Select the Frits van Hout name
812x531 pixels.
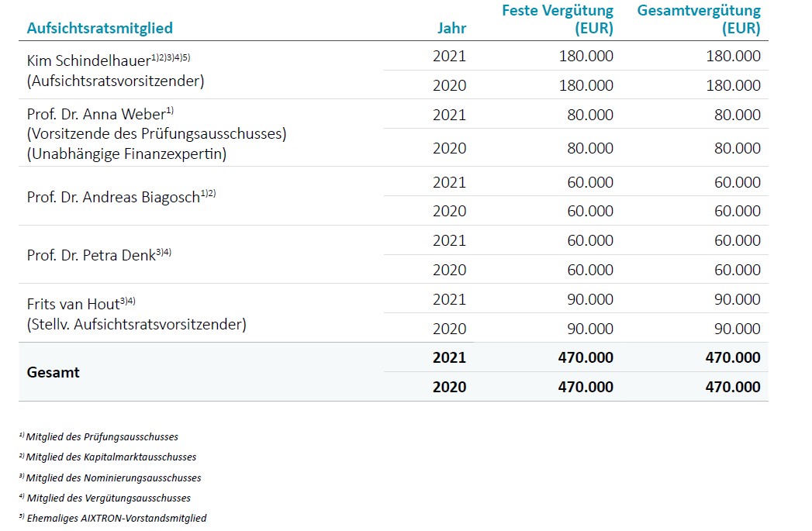(x=73, y=305)
